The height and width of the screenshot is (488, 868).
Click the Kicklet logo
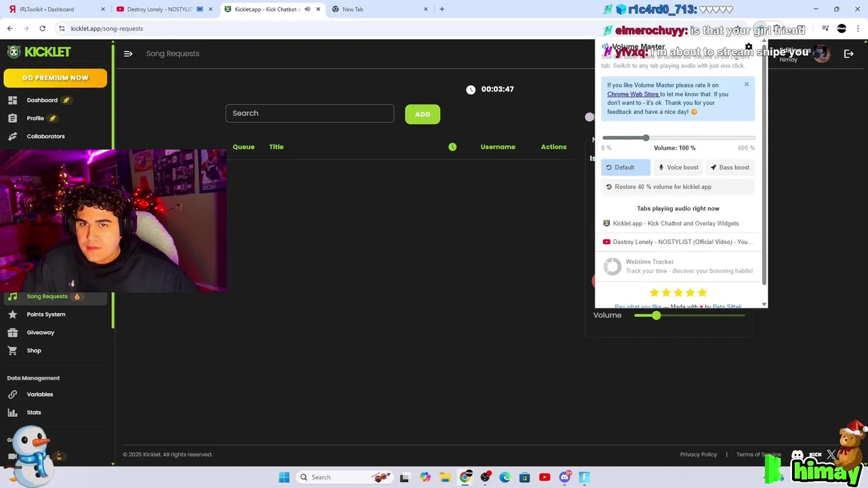pyautogui.click(x=39, y=52)
